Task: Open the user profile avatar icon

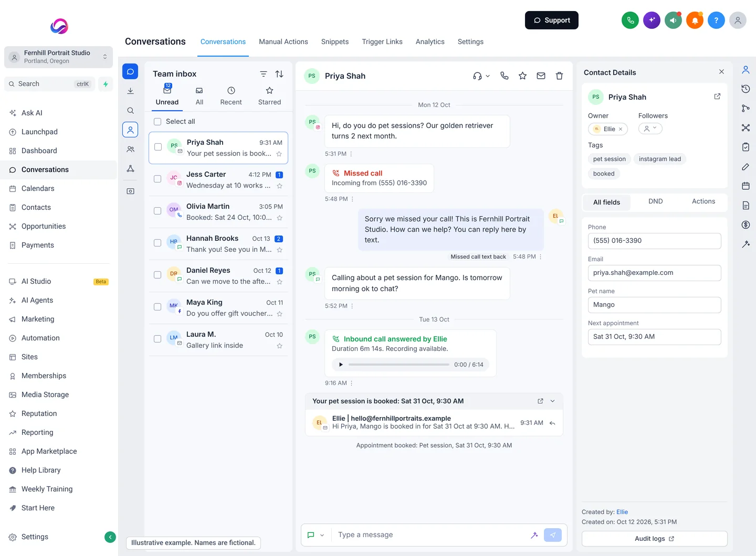Action: (738, 20)
